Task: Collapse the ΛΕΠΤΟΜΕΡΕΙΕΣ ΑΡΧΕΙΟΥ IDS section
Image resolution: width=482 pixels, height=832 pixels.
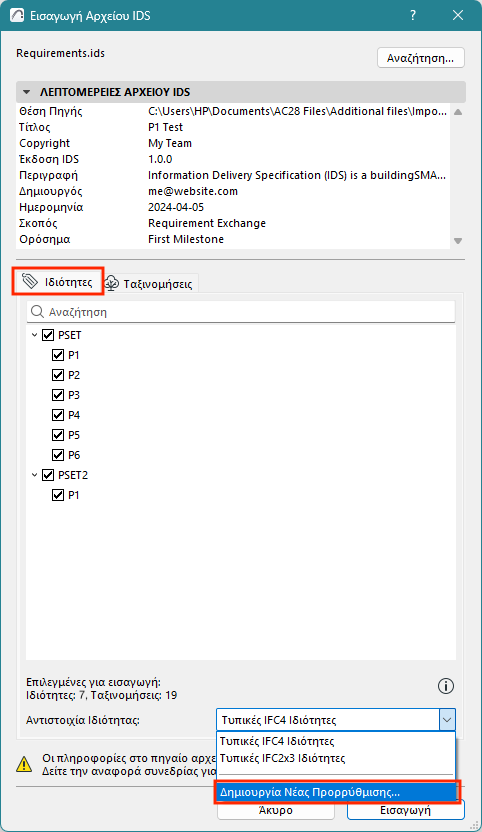Action: (27, 92)
